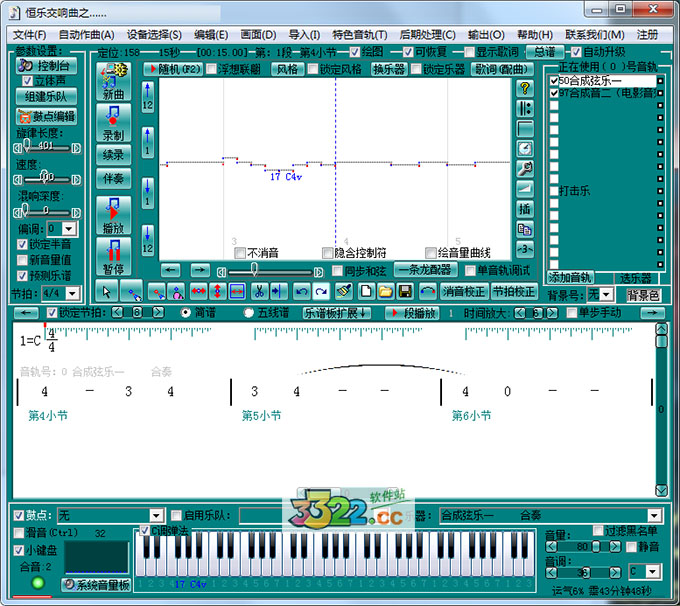Select the 五线谱 staff notation radio button
This screenshot has width=680, height=606.
pos(248,313)
